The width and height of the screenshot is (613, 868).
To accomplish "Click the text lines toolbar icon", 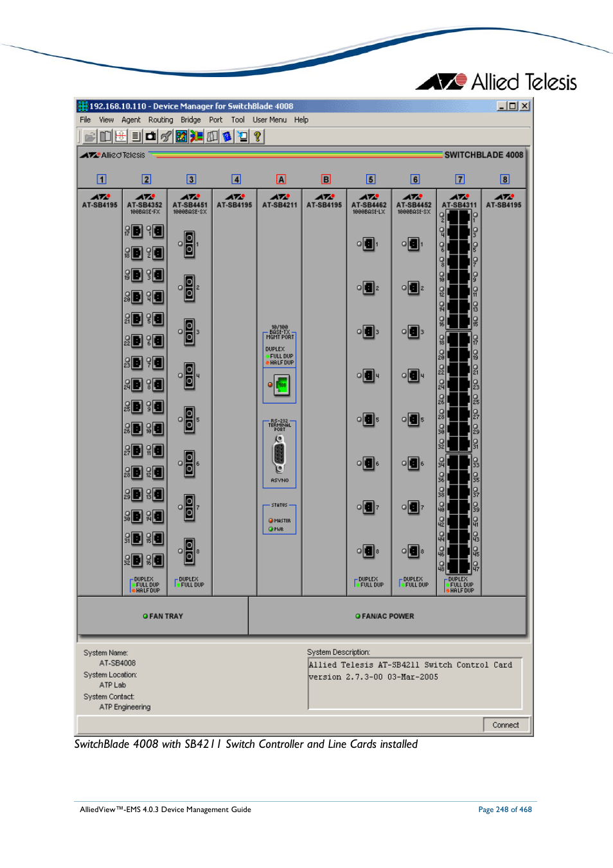I will coord(136,136).
